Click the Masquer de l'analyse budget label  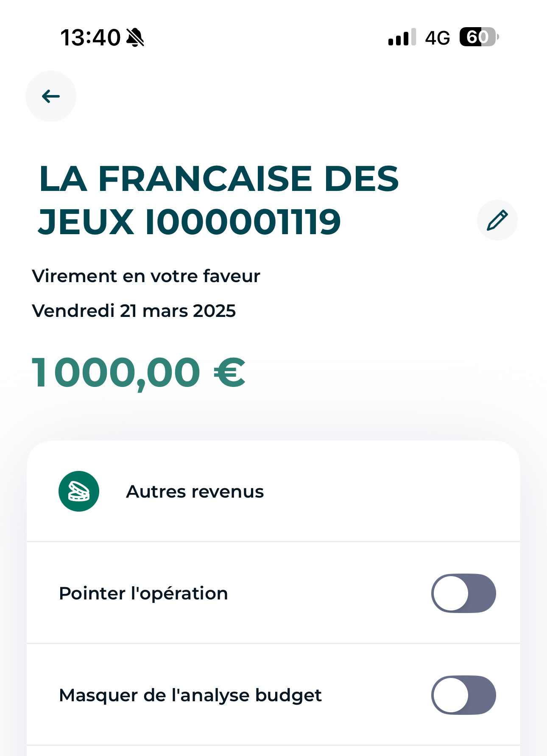(x=190, y=695)
